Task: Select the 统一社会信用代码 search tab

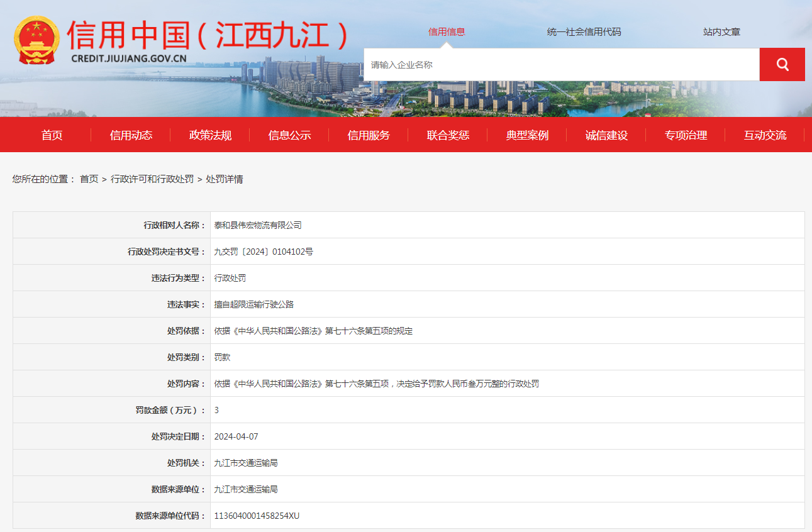Action: [x=584, y=32]
